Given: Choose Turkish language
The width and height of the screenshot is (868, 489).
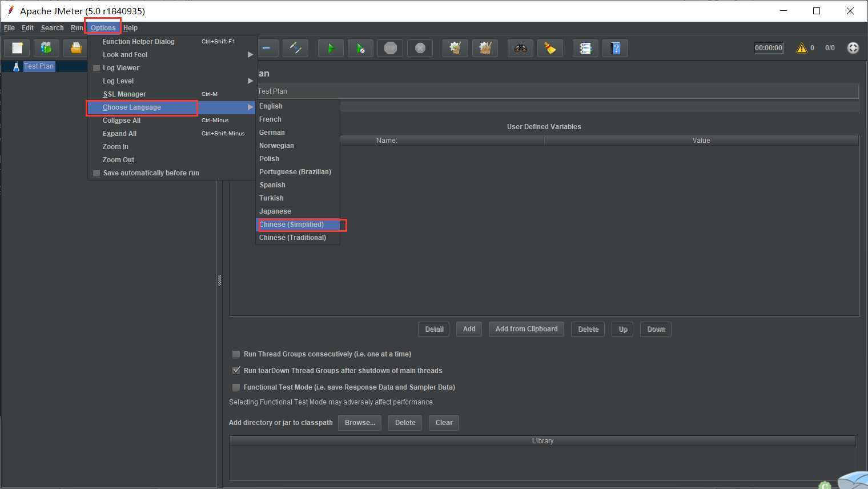Looking at the screenshot, I should pyautogui.click(x=298, y=198).
